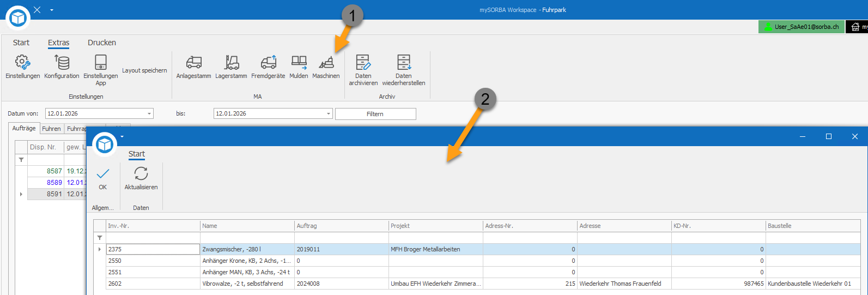Open the Lagerstamm forklift icon
The width and height of the screenshot is (868, 295).
231,62
